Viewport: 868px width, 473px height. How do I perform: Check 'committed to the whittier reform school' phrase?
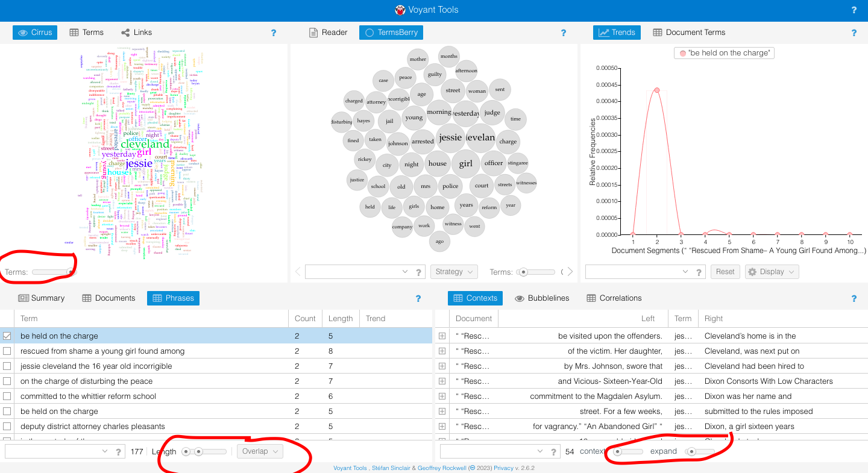point(7,396)
